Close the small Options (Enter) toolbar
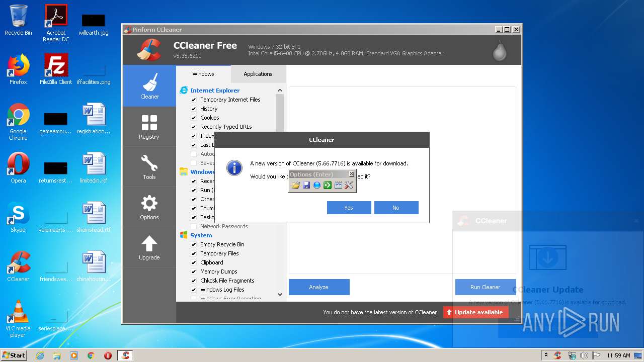 tap(351, 174)
